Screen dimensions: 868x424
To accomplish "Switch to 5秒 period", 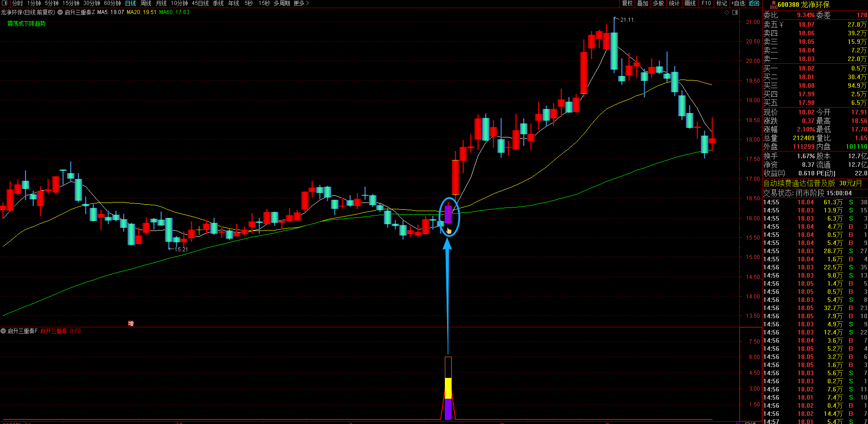I will [249, 3].
